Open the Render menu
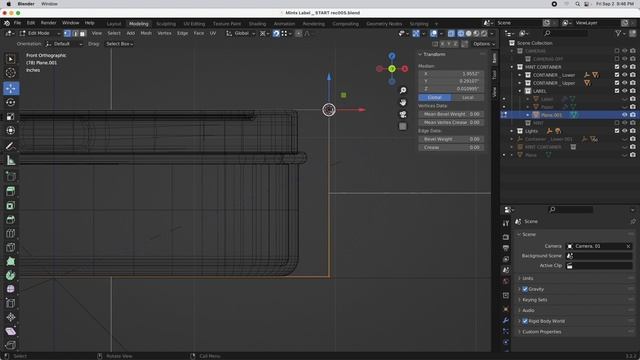 tap(49, 23)
